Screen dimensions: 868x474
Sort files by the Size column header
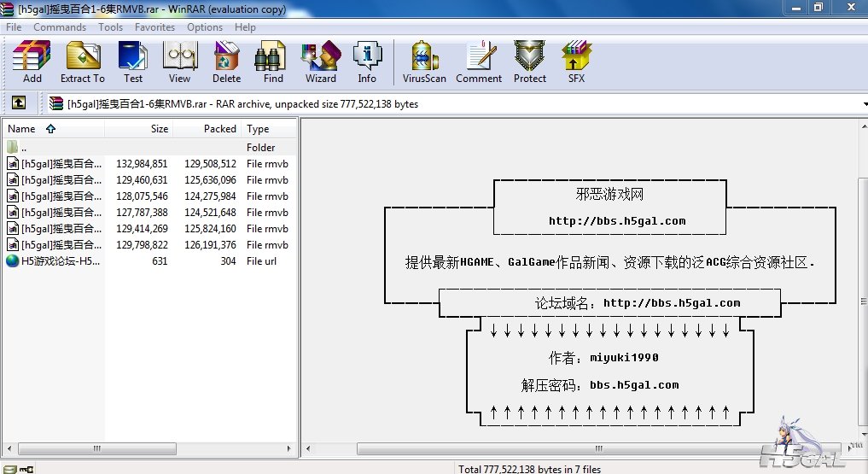138,128
